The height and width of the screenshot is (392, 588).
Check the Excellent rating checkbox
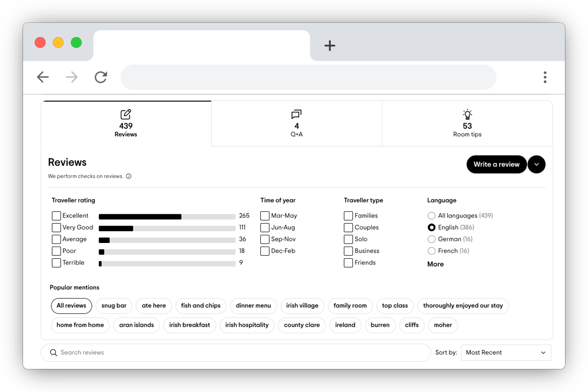click(x=56, y=216)
